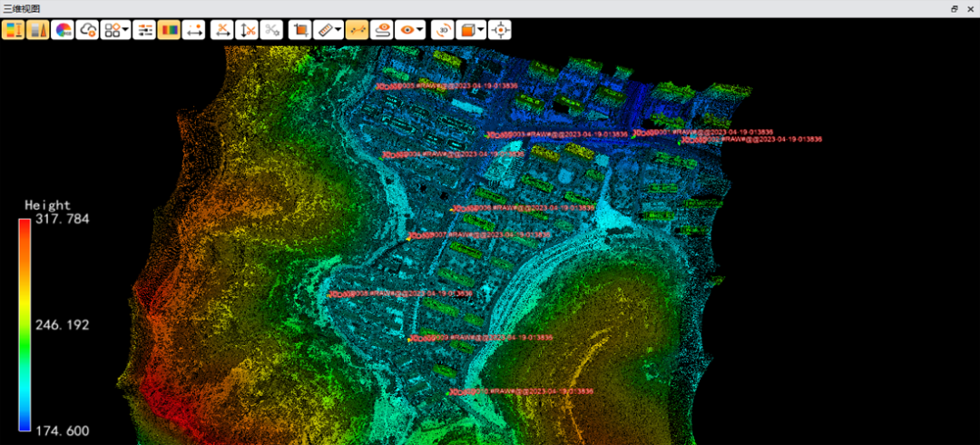The height and width of the screenshot is (445, 980).
Task: Click the horizontal point distance icon
Action: [x=194, y=30]
